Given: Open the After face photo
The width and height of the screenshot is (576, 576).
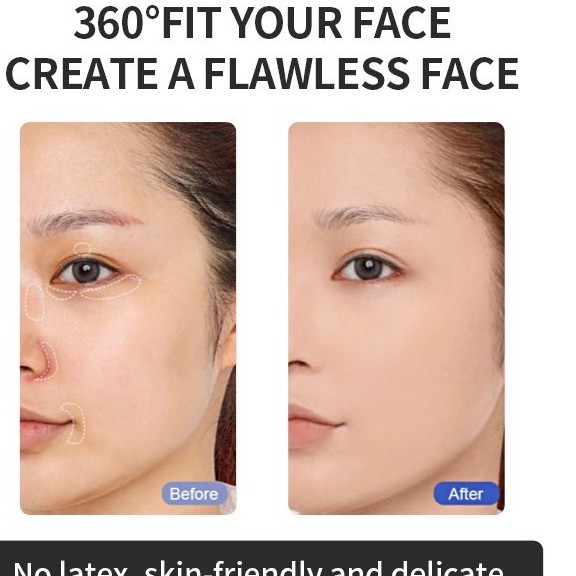Looking at the screenshot, I should pyautogui.click(x=396, y=318).
